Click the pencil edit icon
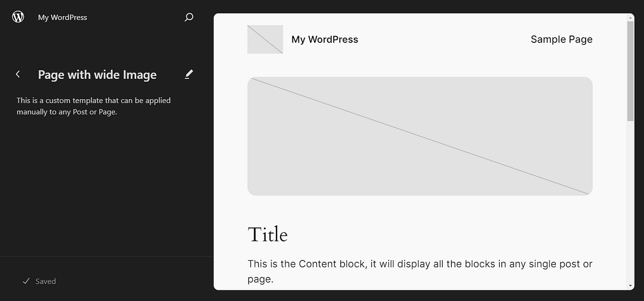Viewport: 644px width, 301px height. [x=188, y=74]
